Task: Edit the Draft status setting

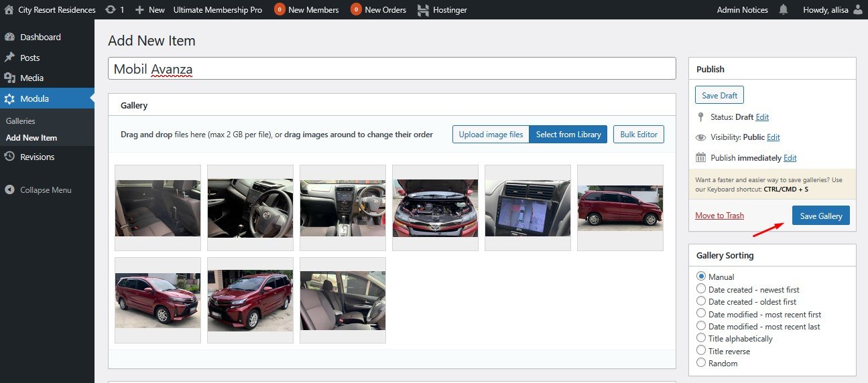Action: coord(762,117)
